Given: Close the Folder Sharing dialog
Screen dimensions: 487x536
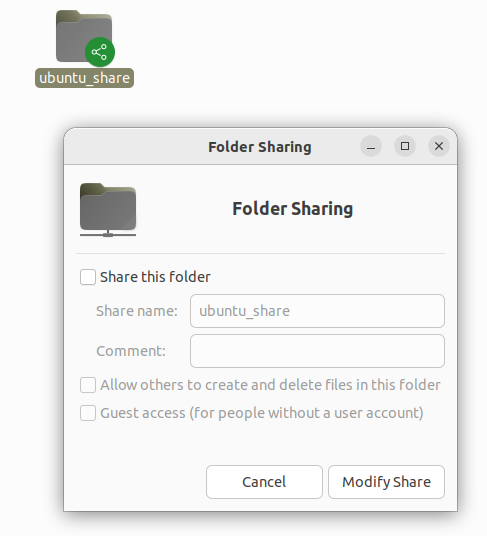Looking at the screenshot, I should click(439, 146).
